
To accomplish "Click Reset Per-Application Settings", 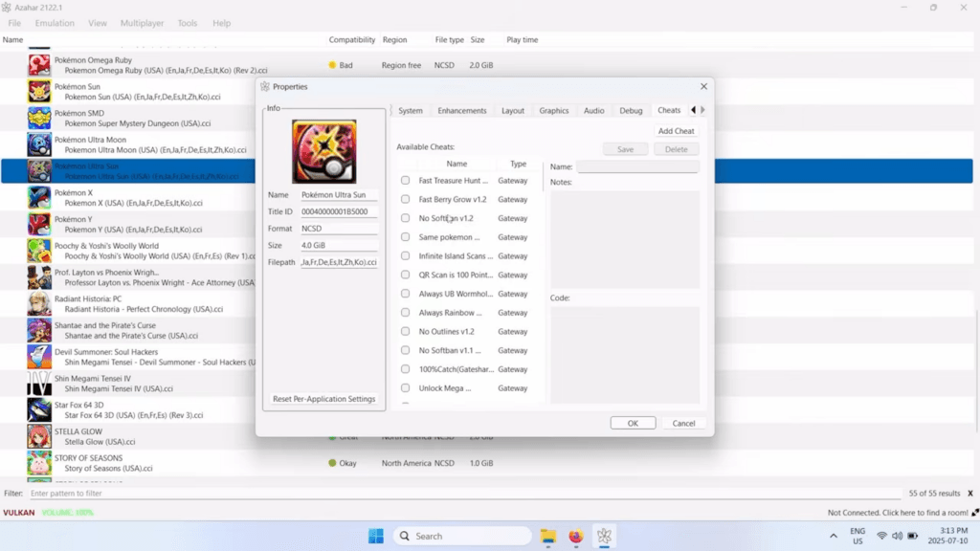I will click(323, 399).
